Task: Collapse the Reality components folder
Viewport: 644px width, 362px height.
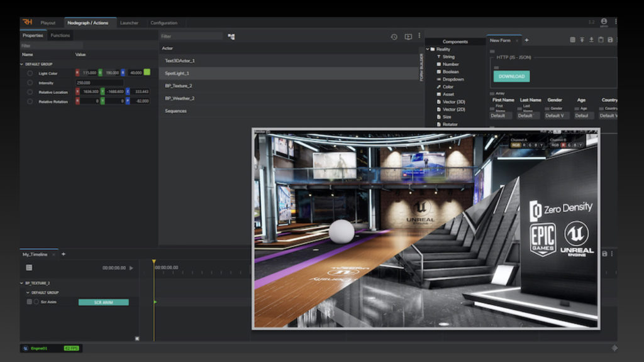Action: tap(428, 49)
